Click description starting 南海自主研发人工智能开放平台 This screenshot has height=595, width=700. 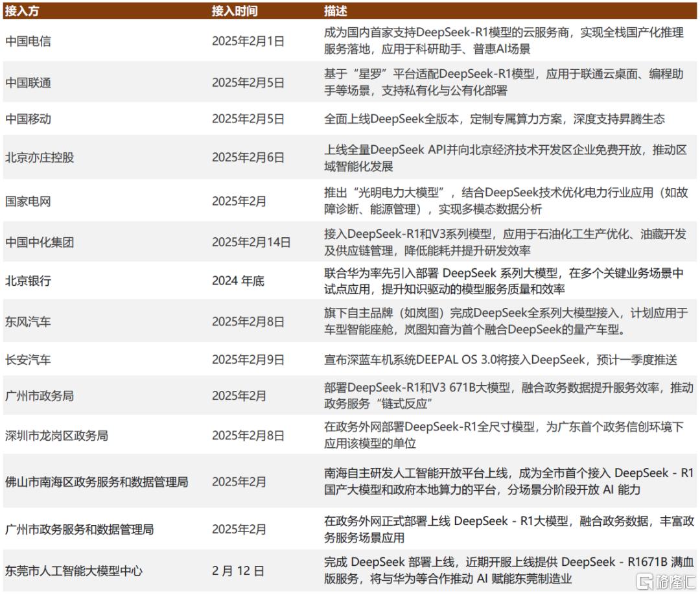[509, 481]
